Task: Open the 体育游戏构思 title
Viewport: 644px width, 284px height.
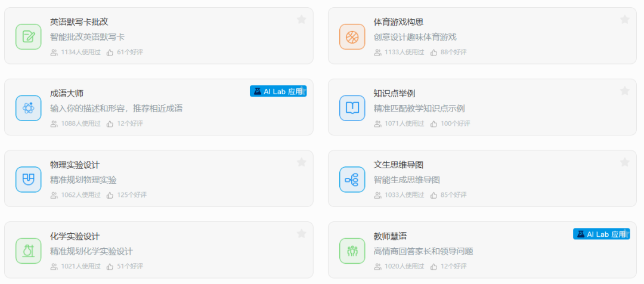Action: [398, 22]
